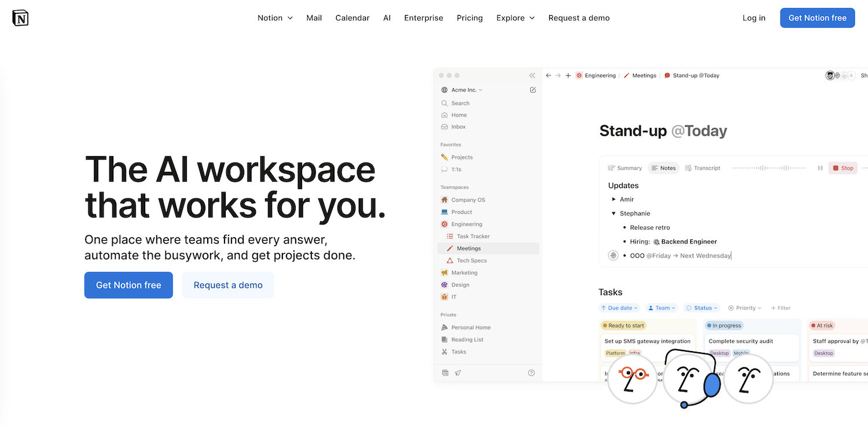
Task: Click the Marketing megaphone icon
Action: coord(444,273)
